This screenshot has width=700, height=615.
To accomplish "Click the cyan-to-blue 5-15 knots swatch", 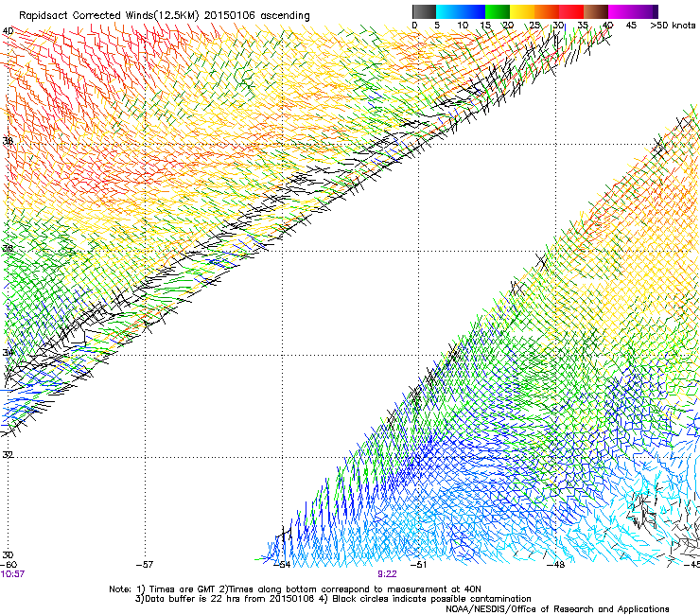I will [461, 11].
